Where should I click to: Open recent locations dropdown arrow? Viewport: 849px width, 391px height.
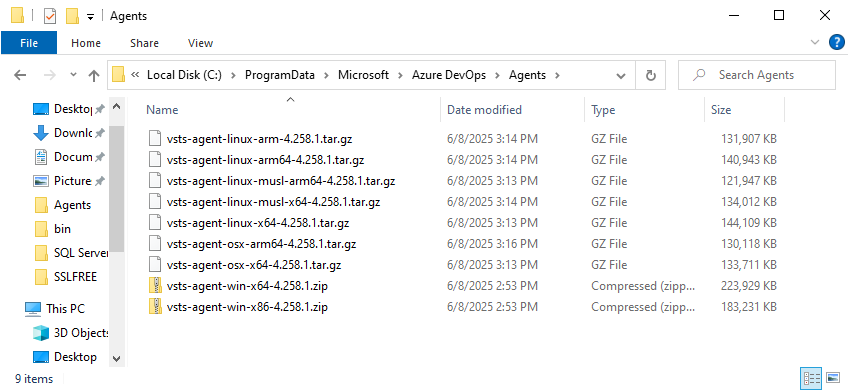(74, 75)
